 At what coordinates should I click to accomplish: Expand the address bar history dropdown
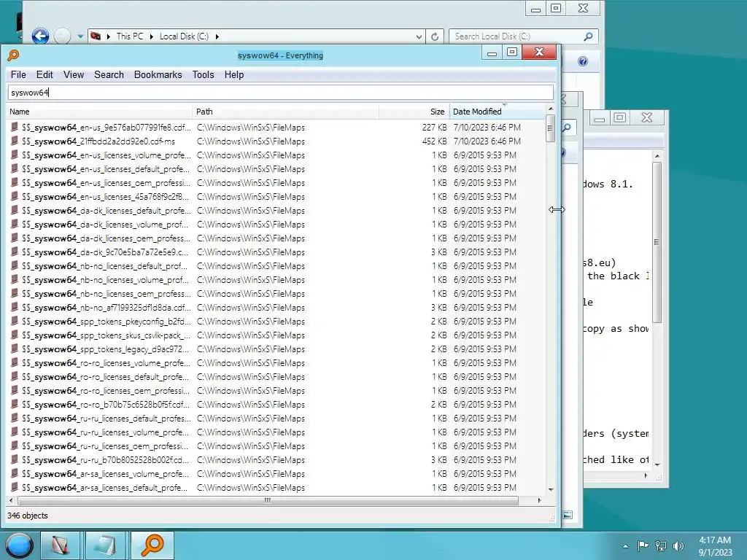coord(418,36)
